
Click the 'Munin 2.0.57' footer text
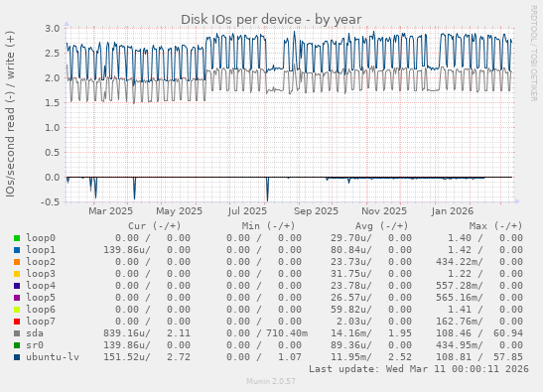(271, 381)
